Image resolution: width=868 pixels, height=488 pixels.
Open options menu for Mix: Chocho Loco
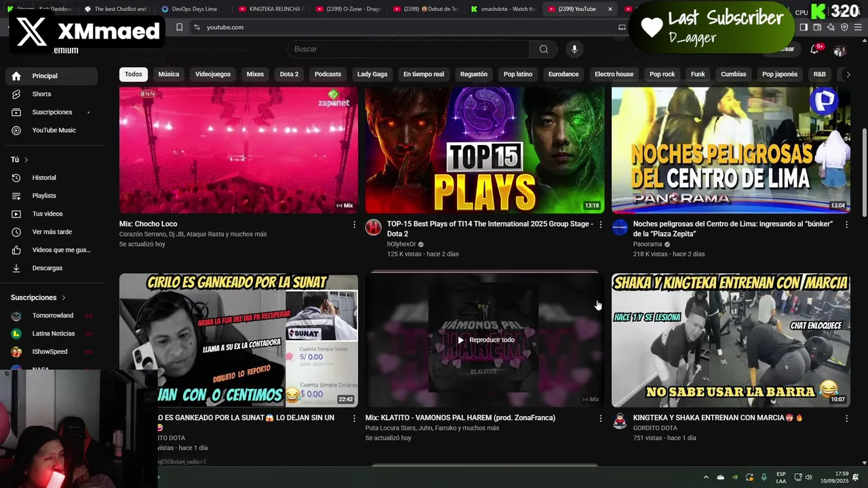point(354,224)
